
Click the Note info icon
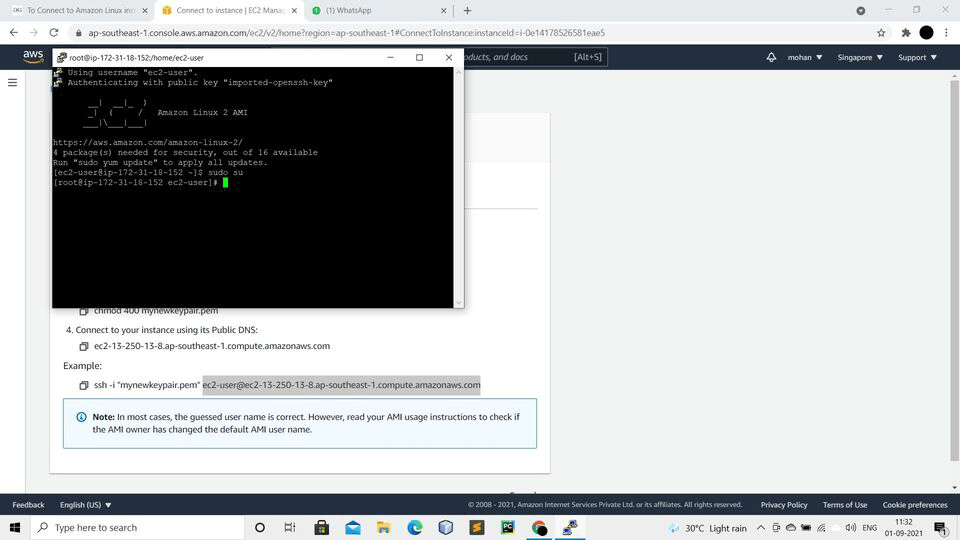pos(81,417)
